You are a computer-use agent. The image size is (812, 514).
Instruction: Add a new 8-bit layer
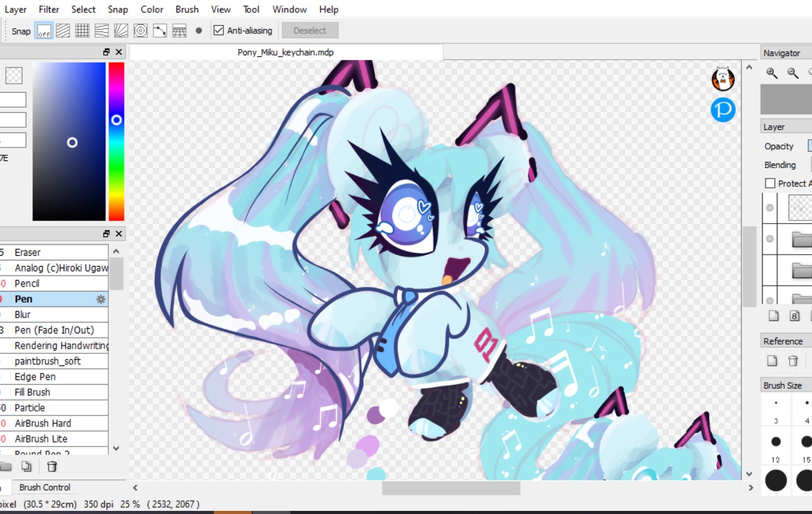click(795, 316)
